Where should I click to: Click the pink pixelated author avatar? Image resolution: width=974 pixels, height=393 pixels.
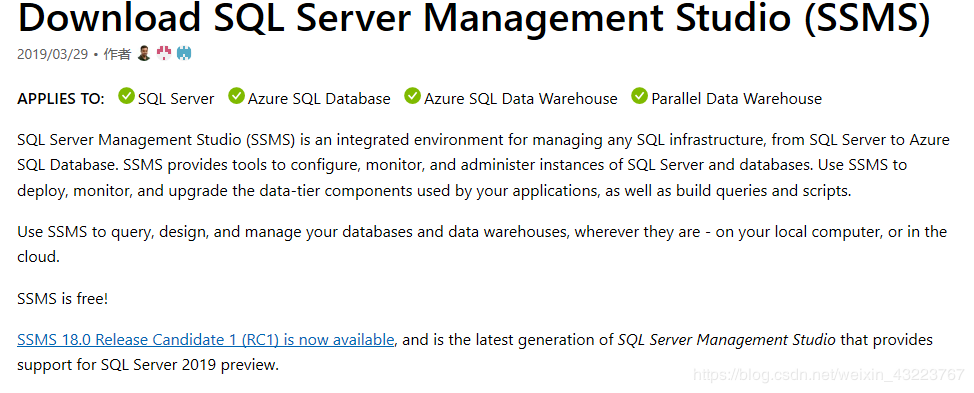164,53
